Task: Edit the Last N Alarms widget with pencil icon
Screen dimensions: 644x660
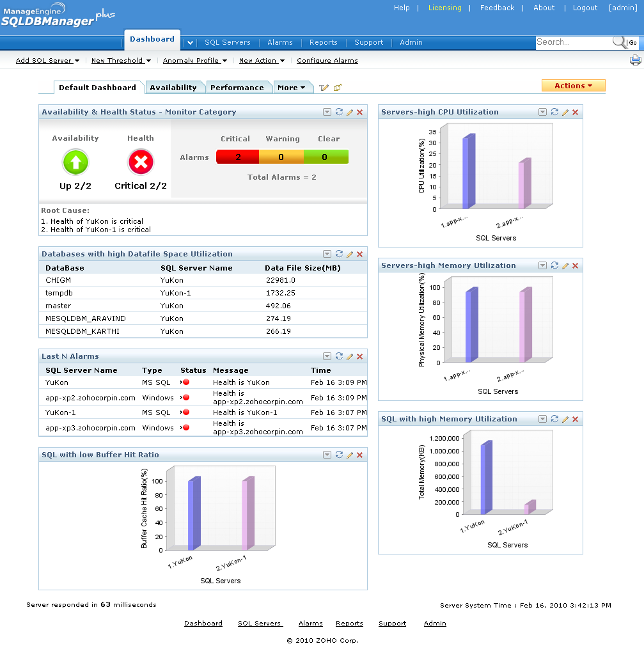Action: tap(349, 356)
